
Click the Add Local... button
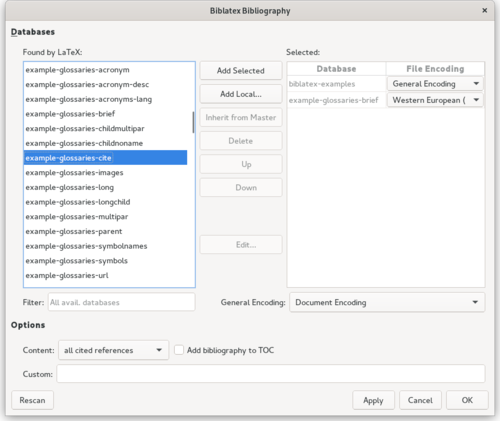point(241,94)
